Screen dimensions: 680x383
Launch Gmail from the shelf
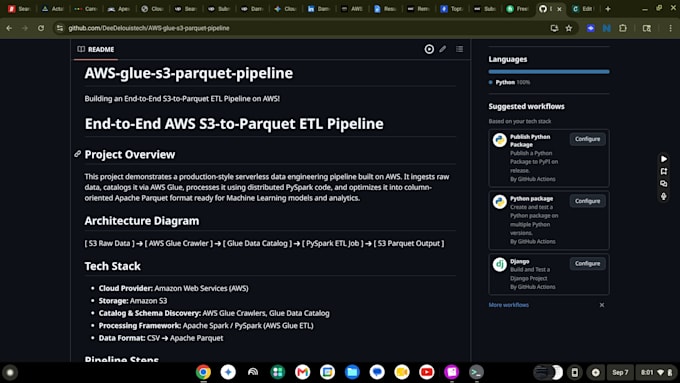(302, 372)
